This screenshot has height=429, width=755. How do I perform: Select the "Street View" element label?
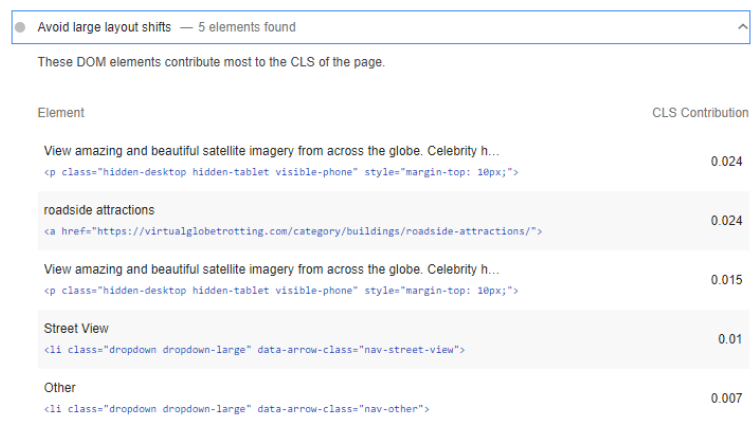pos(76,329)
